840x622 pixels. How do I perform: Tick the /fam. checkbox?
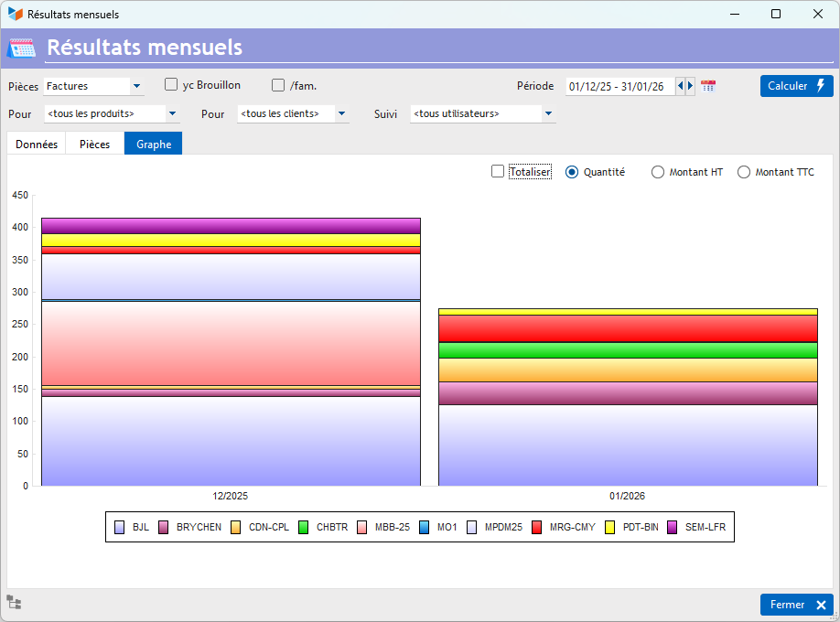278,85
